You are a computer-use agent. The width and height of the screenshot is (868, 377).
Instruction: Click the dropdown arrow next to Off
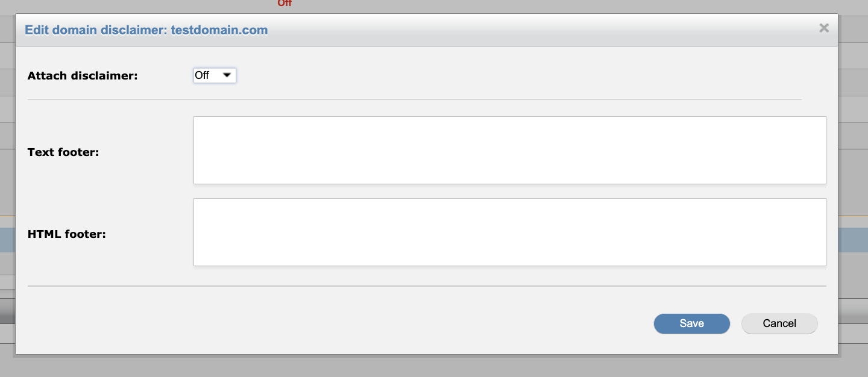[x=227, y=75]
